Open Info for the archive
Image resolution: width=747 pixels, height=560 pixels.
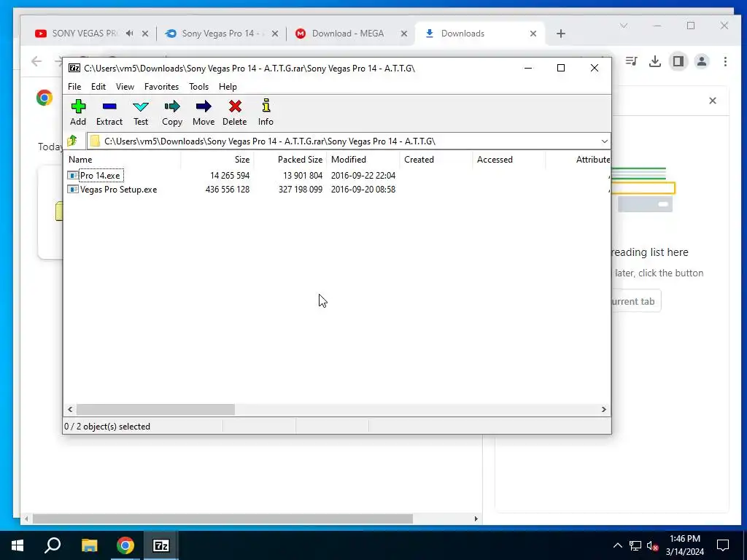click(266, 112)
